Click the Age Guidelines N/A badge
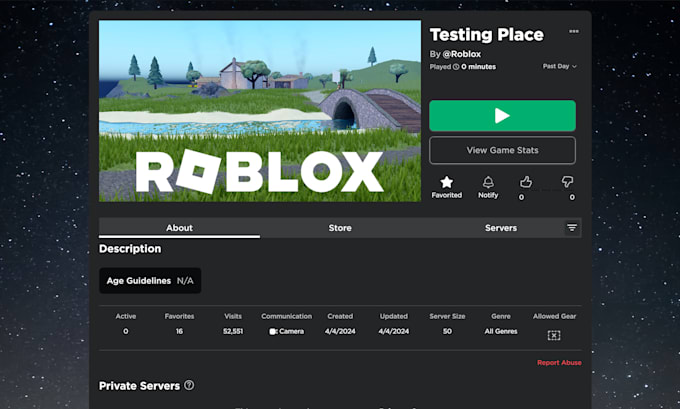680x409 pixels. (x=150, y=281)
